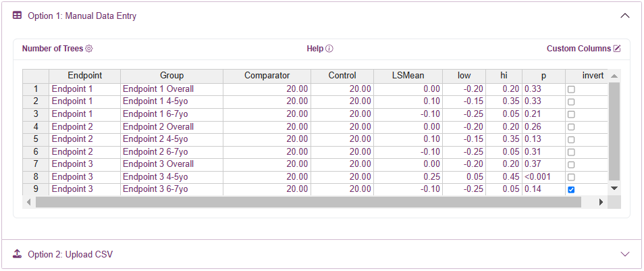Select row header number 5
The height and width of the screenshot is (271, 644).
tap(36, 139)
